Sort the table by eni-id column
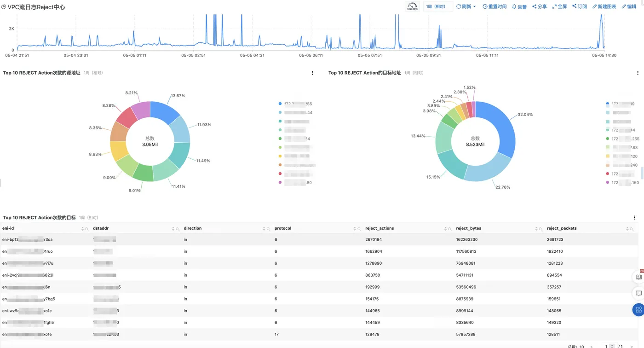This screenshot has width=644, height=348. point(83,229)
